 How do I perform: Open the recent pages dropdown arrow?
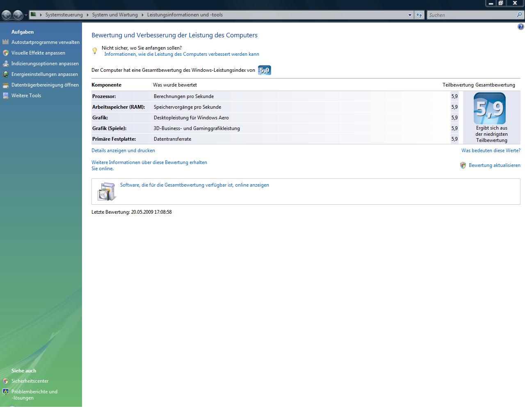point(26,15)
